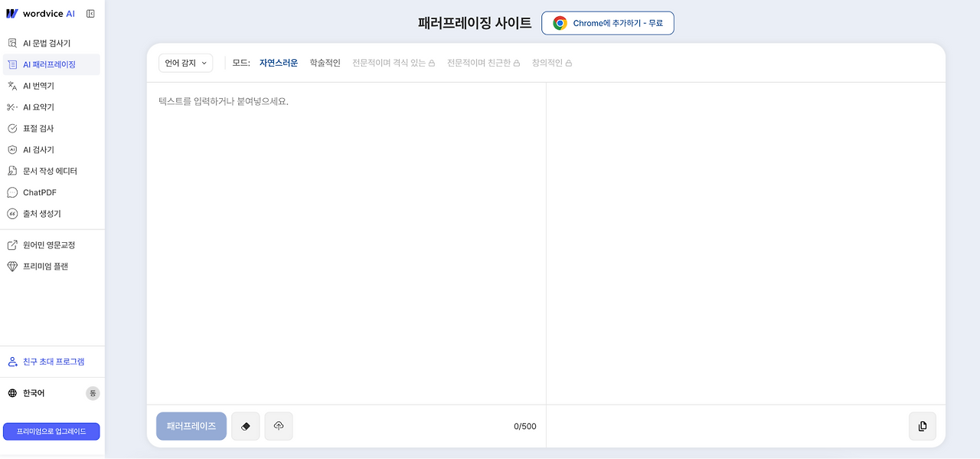980x459 pixels.
Task: Click the 표절 검사 check icon
Action: pyautogui.click(x=12, y=129)
